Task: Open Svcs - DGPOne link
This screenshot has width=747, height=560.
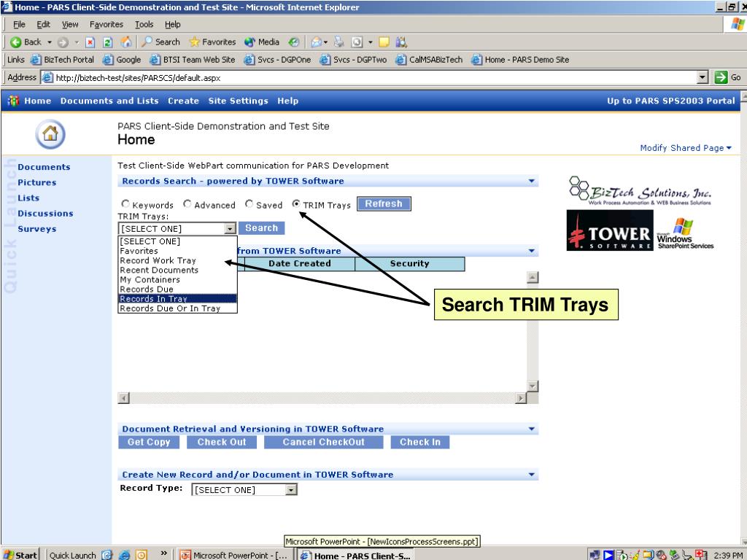Action: coord(277,60)
